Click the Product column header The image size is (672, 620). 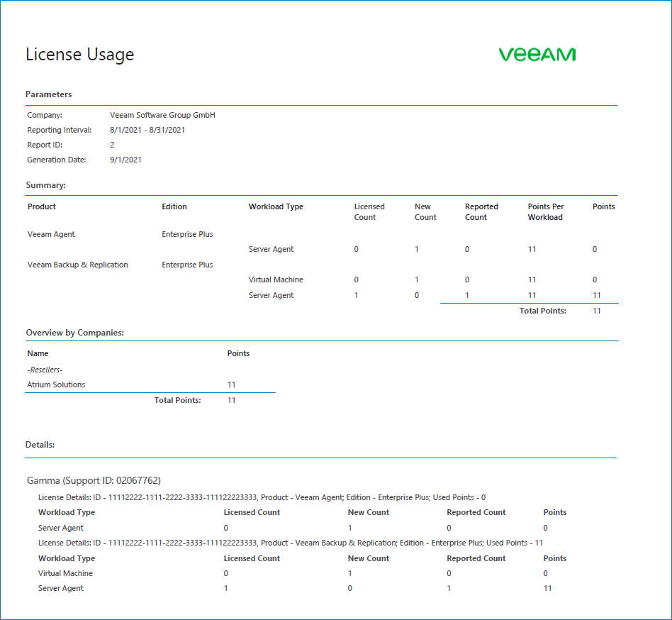(x=42, y=206)
